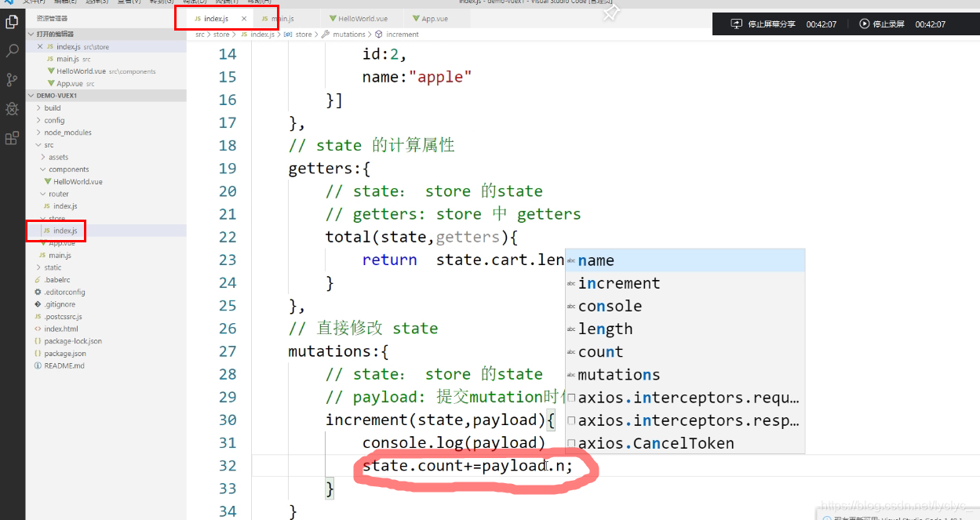Place cursor in console.log(payload) line
The image size is (980, 520).
(x=454, y=443)
